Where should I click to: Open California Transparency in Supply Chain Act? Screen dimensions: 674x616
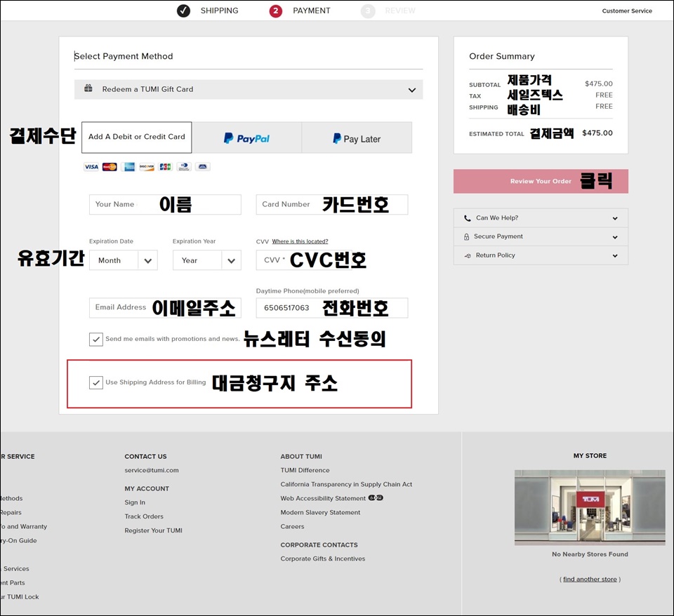click(x=346, y=484)
